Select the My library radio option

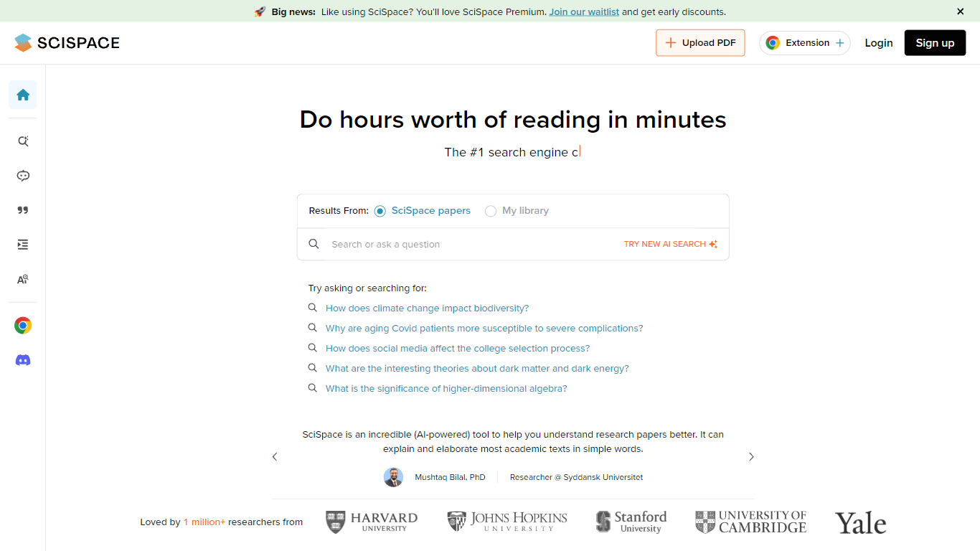491,211
